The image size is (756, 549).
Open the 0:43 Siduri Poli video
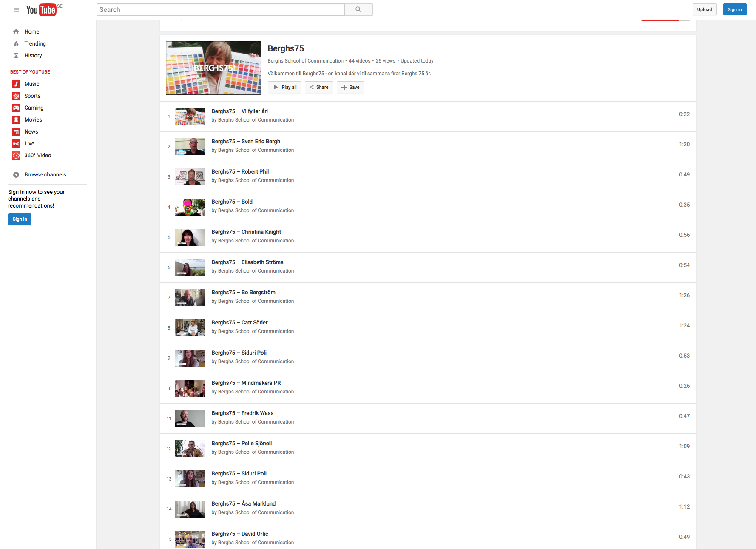pos(239,474)
